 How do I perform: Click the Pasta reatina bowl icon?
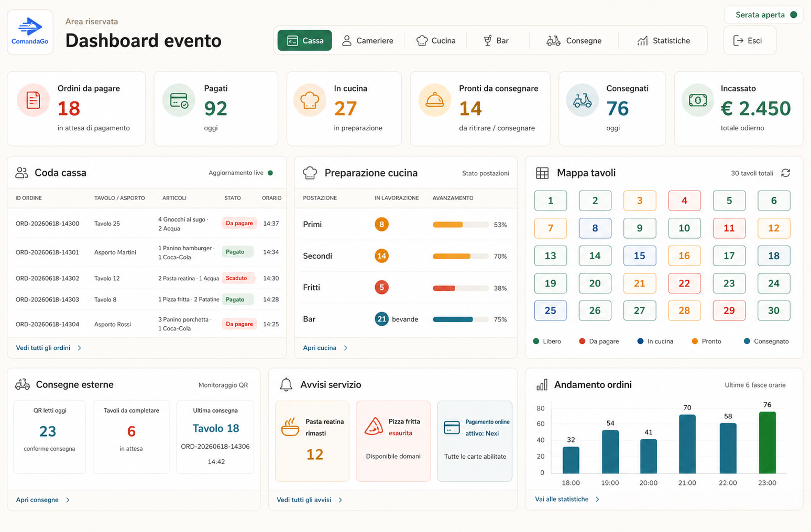[x=290, y=427]
